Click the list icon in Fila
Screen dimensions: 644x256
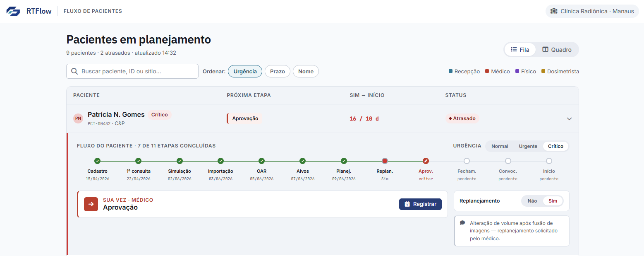514,49
